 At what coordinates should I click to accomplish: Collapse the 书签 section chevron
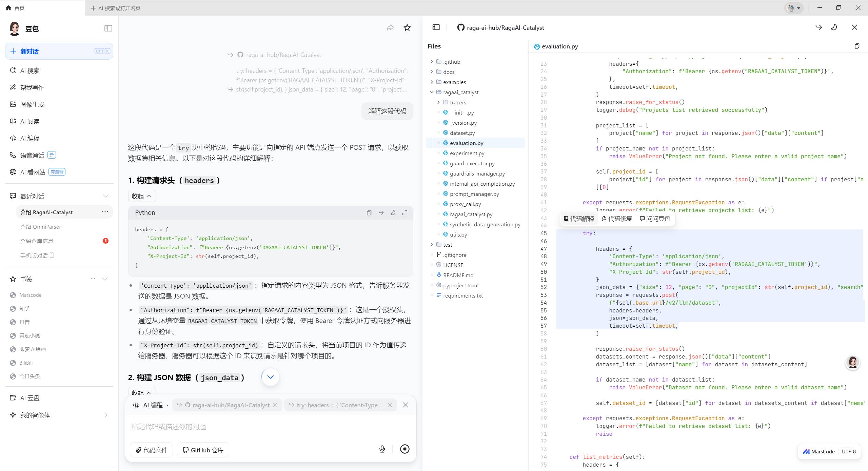click(x=105, y=279)
